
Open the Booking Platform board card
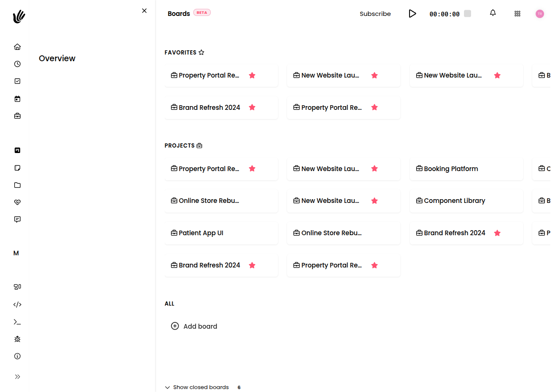[466, 169]
